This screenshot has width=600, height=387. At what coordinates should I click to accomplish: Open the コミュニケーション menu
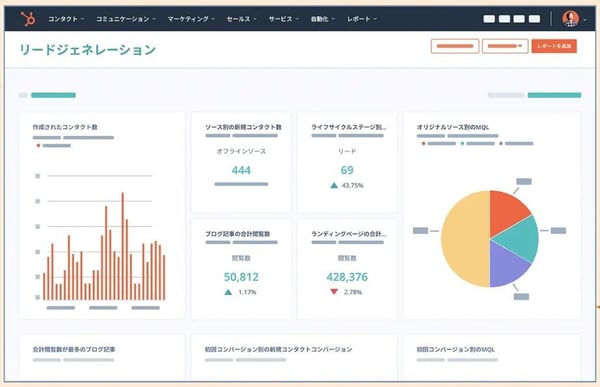pyautogui.click(x=126, y=19)
